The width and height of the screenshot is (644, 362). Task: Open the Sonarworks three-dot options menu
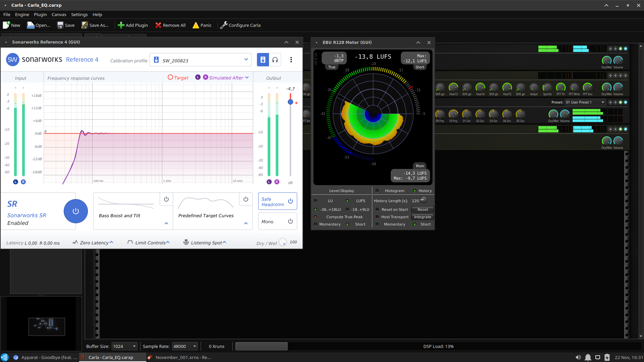[291, 60]
